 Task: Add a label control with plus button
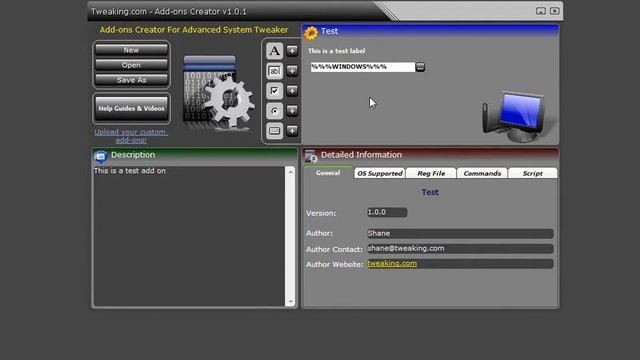[x=292, y=51]
